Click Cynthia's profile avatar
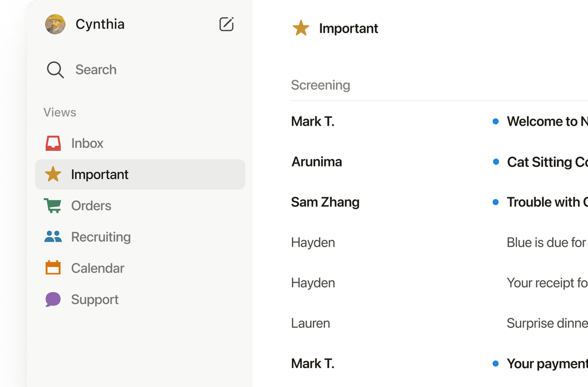 coord(55,24)
